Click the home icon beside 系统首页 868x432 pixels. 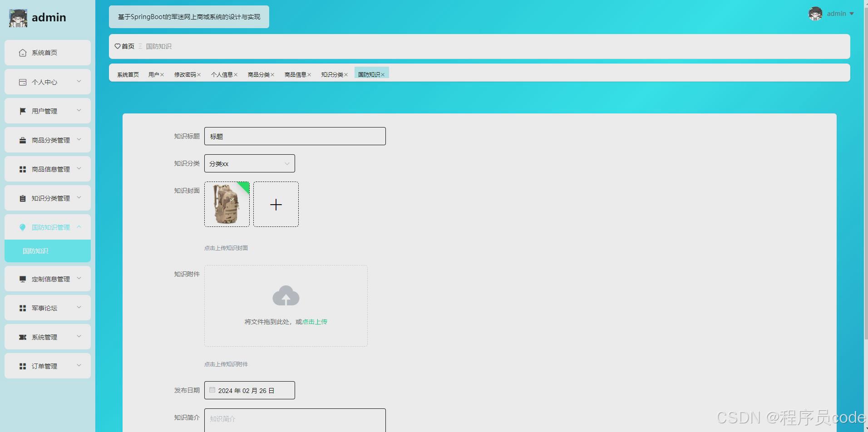tap(23, 53)
